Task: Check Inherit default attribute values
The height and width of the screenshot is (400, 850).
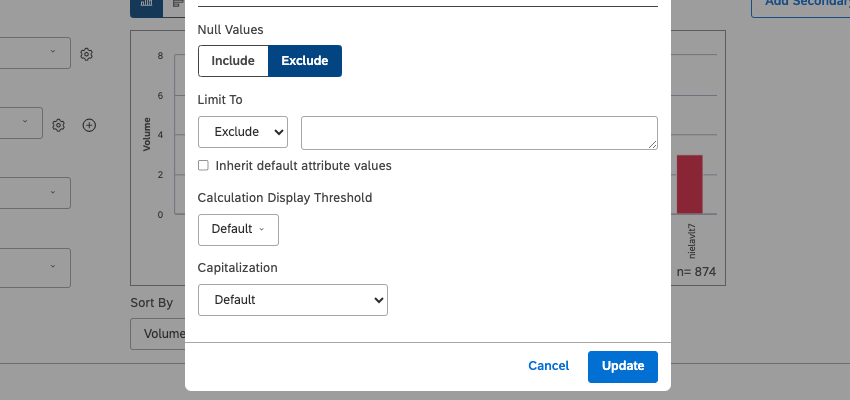Action: [x=204, y=166]
